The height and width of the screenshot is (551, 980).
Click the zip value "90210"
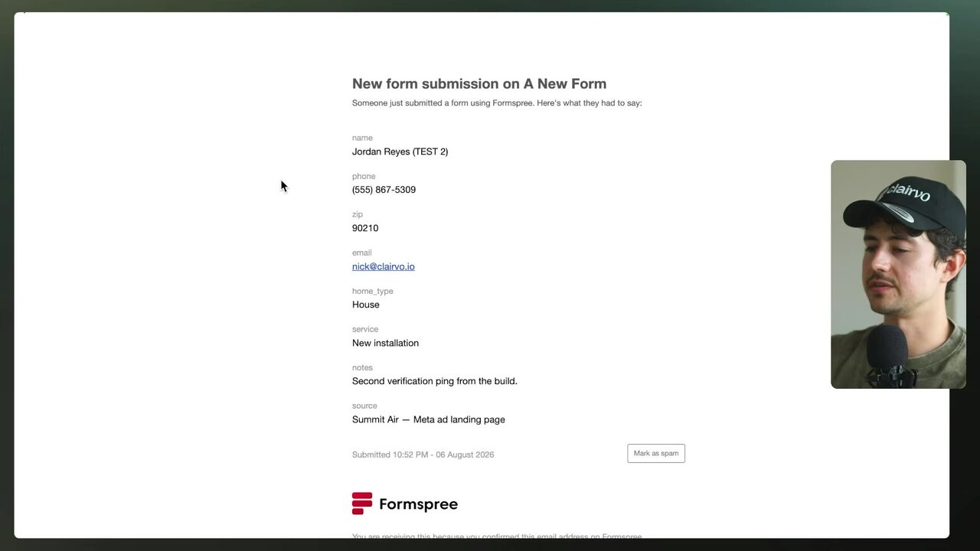tap(365, 228)
